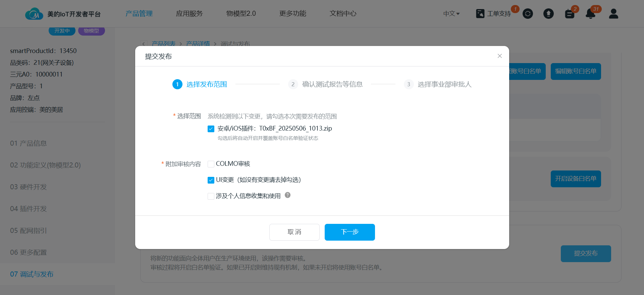The image size is (644, 295).
Task: Click the 取消 button
Action: pyautogui.click(x=294, y=232)
